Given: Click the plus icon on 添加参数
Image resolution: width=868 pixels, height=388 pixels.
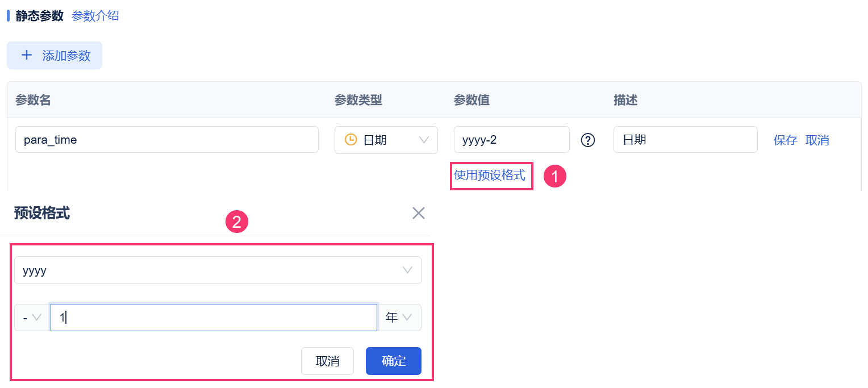Looking at the screenshot, I should pos(26,55).
